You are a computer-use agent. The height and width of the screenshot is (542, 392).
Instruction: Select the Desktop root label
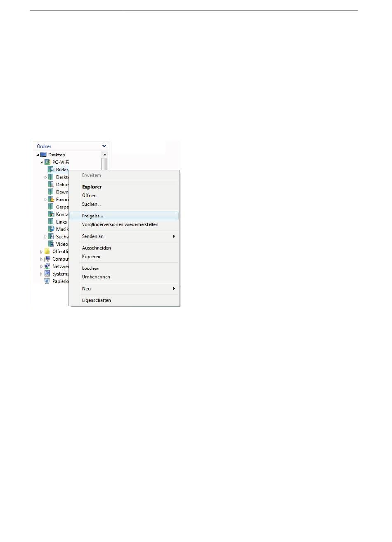point(57,155)
